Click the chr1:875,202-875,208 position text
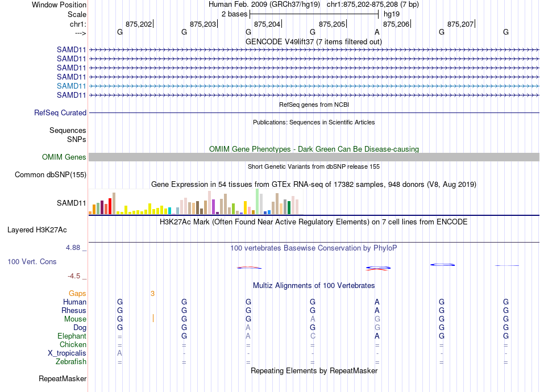 [373, 5]
